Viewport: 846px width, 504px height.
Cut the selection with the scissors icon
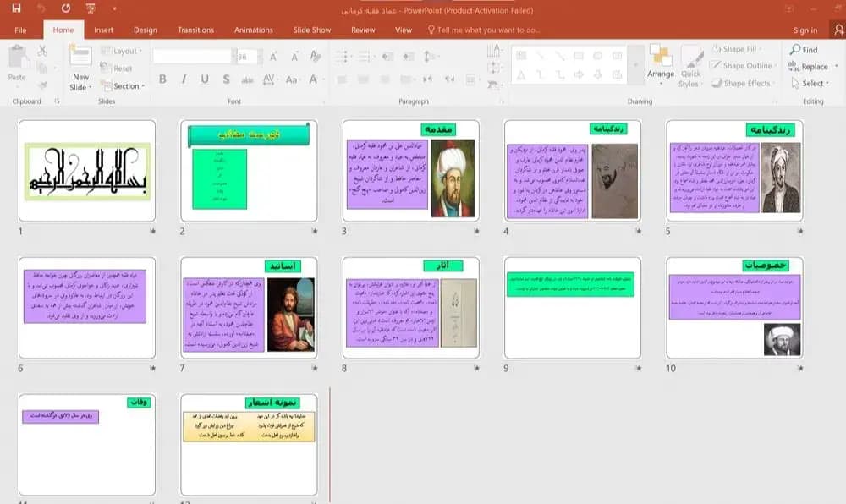[42, 51]
